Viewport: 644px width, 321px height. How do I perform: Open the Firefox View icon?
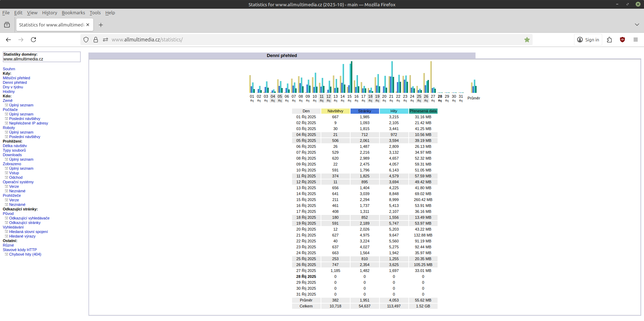click(x=7, y=25)
